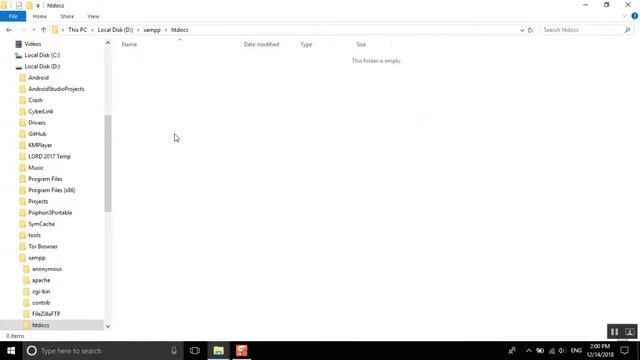
Task: Open the File ribbon tab
Action: pyautogui.click(x=13, y=16)
